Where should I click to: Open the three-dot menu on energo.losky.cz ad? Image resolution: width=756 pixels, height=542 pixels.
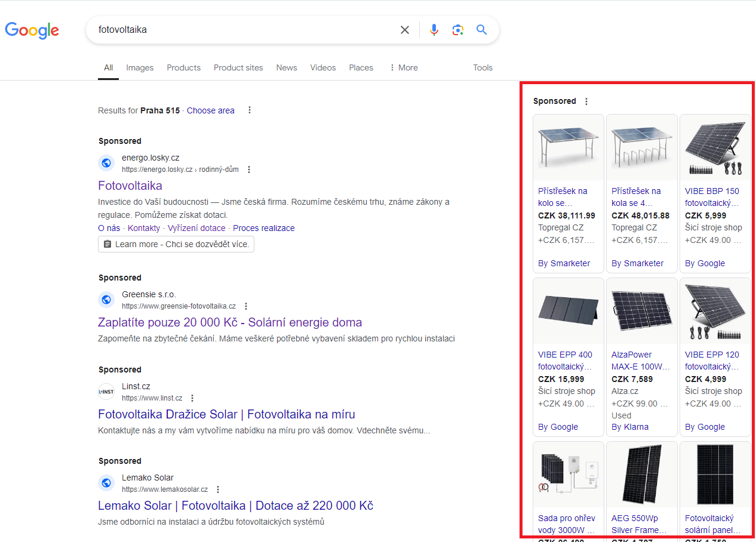(248, 169)
